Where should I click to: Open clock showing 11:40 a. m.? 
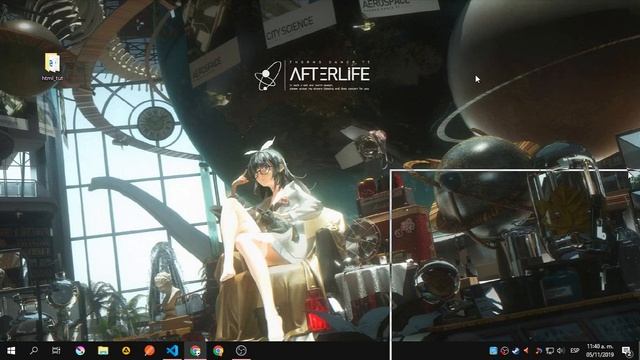(x=600, y=351)
